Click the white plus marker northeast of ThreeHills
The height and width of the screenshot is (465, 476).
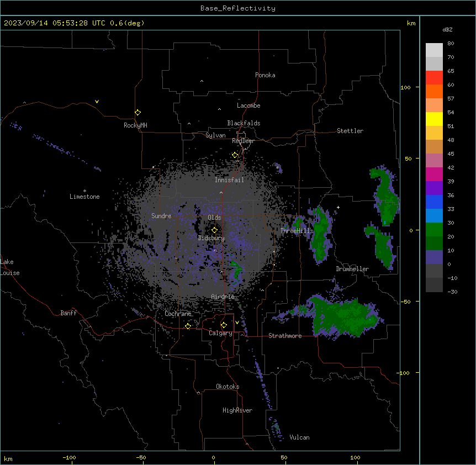338,207
